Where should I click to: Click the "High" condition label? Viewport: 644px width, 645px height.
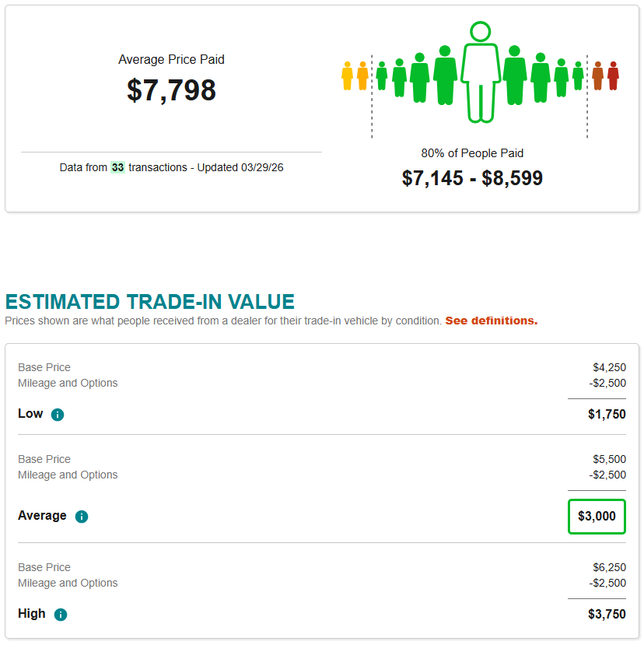(32, 614)
